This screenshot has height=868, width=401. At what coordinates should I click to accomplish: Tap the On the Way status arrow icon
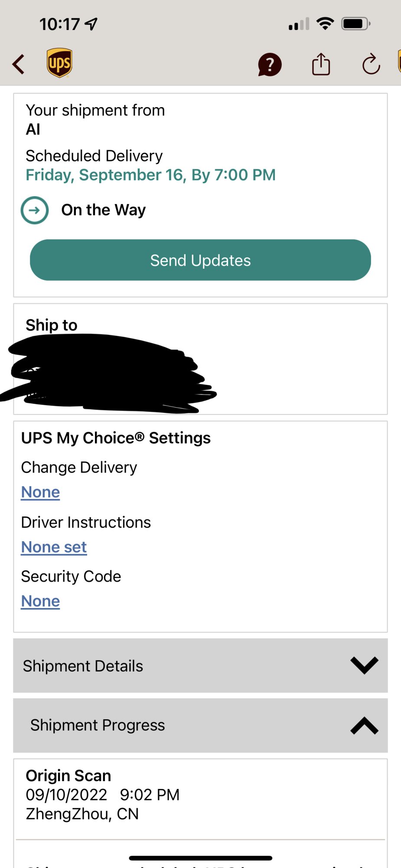click(x=35, y=210)
